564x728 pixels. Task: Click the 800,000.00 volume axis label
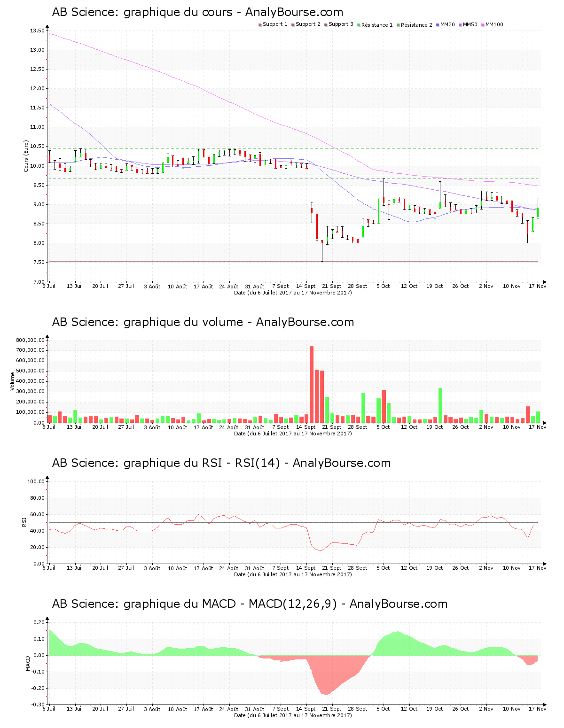30,340
